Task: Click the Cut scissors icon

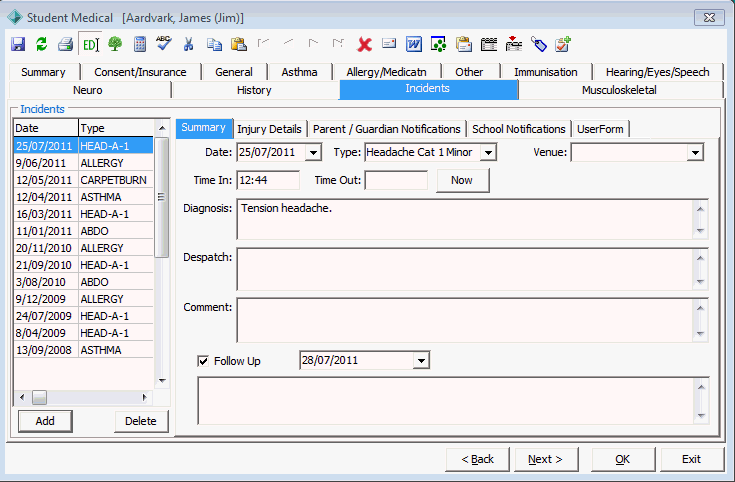Action: pyautogui.click(x=188, y=45)
